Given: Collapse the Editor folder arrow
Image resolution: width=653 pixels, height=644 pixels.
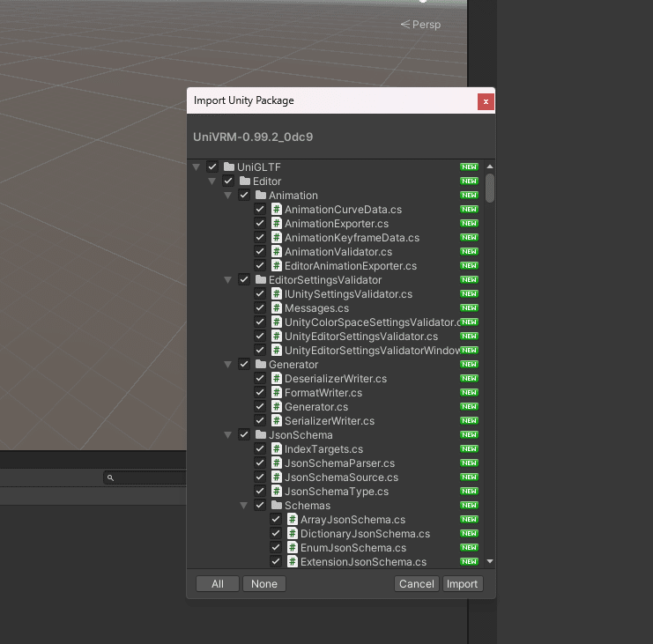Looking at the screenshot, I should click(212, 181).
